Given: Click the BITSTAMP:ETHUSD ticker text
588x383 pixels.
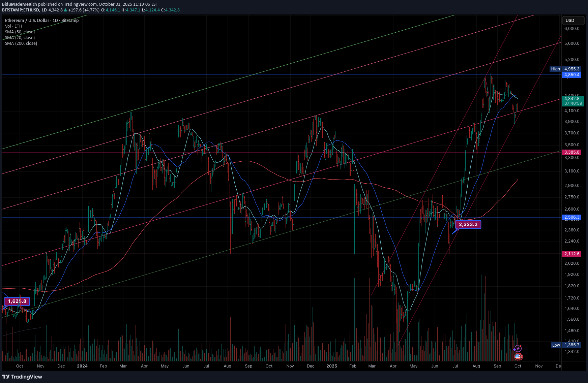Looking at the screenshot, I should coord(21,10).
